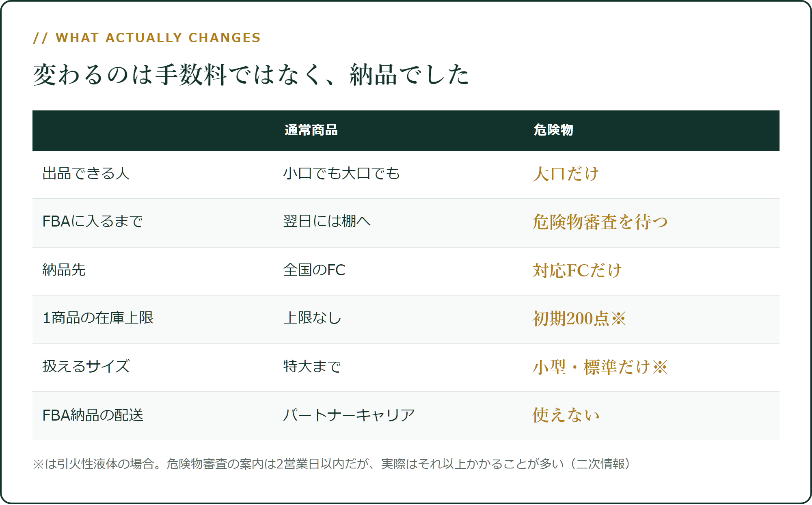
Task: Select row label 'FBAに入るまで'
Action: coord(93,221)
